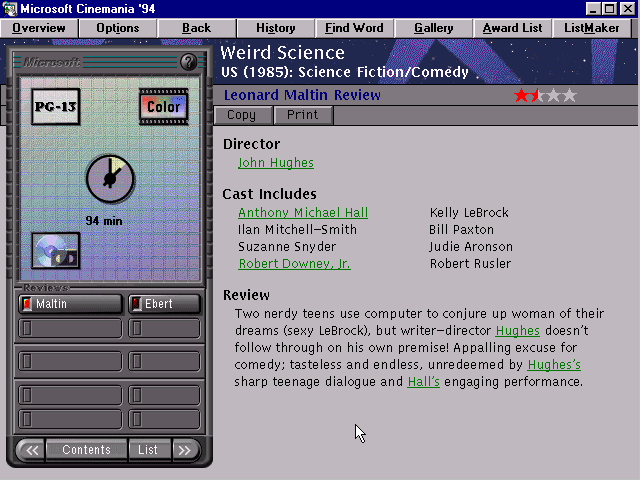
Task: Click the question mark help icon
Action: click(188, 62)
